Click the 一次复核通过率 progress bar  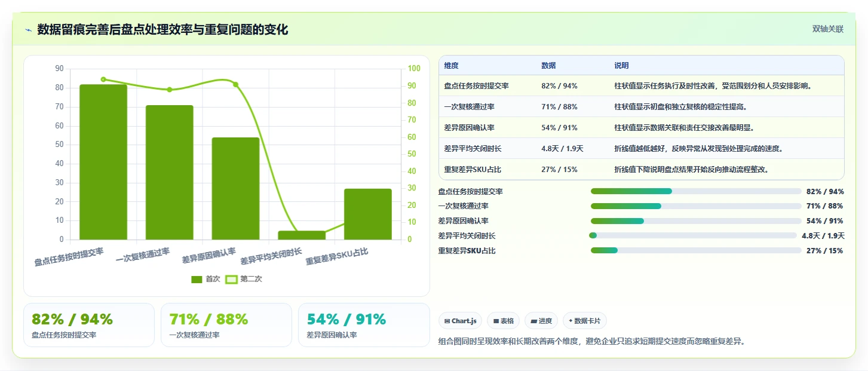pos(696,206)
